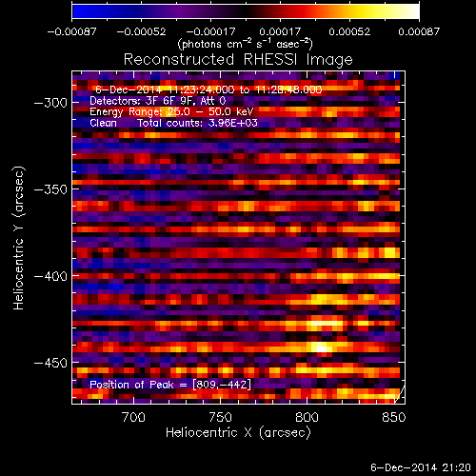Click the 'Heliocentric X (arcsec)' axis label
Viewport: 476px width, 476px height.
[x=238, y=432]
